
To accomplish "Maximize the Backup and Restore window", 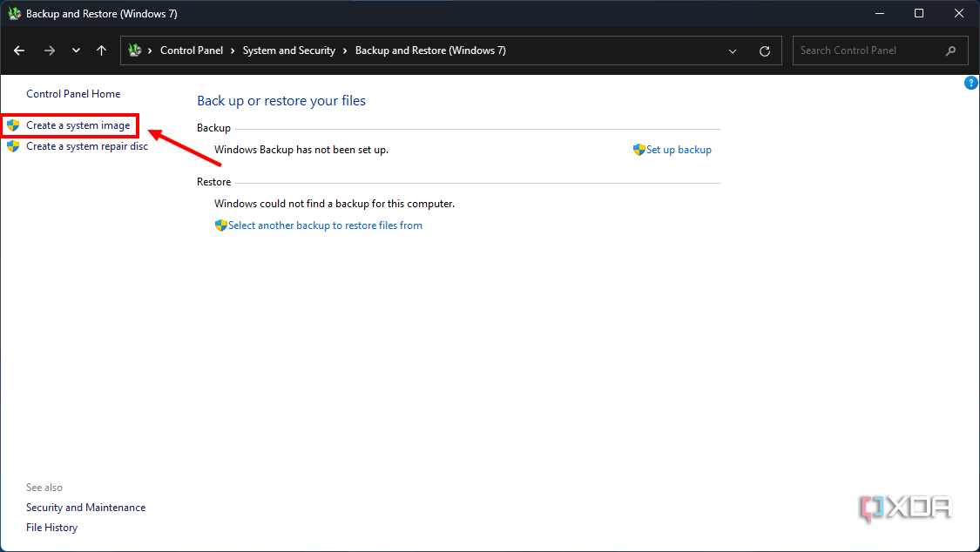I will click(x=919, y=13).
